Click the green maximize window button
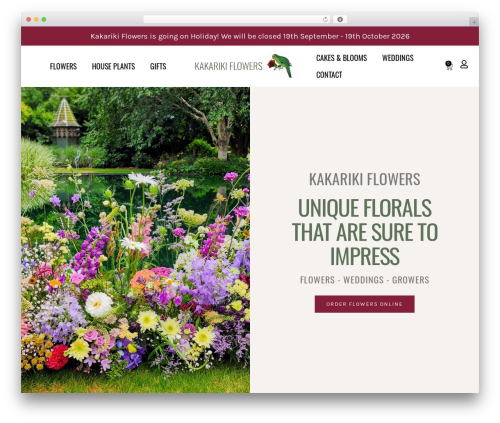 coord(44,20)
